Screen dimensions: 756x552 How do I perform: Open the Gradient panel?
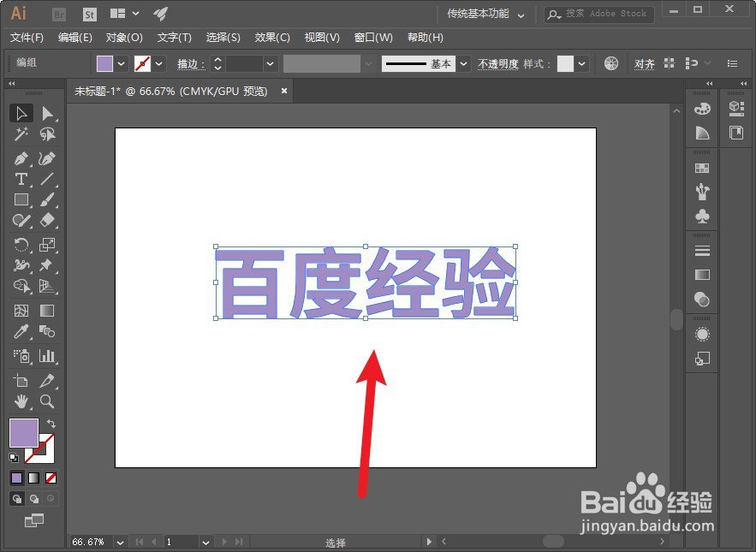[702, 275]
